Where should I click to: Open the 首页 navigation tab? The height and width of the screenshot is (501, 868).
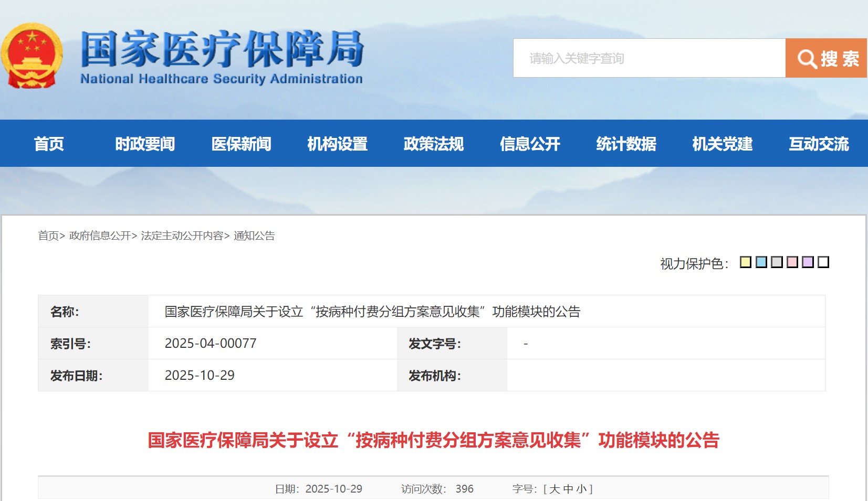(49, 144)
